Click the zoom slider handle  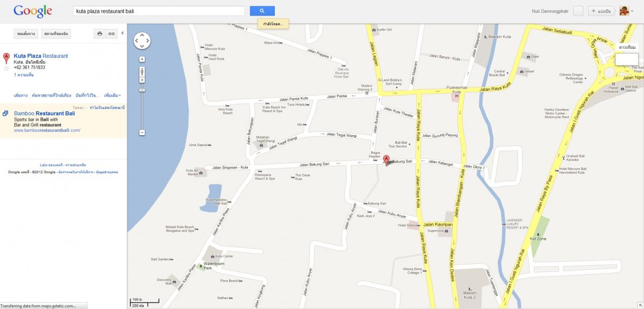(x=142, y=90)
